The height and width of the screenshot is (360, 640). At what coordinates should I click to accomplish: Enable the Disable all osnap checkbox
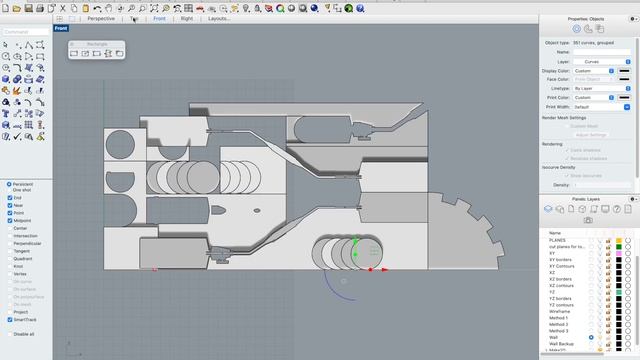10,334
